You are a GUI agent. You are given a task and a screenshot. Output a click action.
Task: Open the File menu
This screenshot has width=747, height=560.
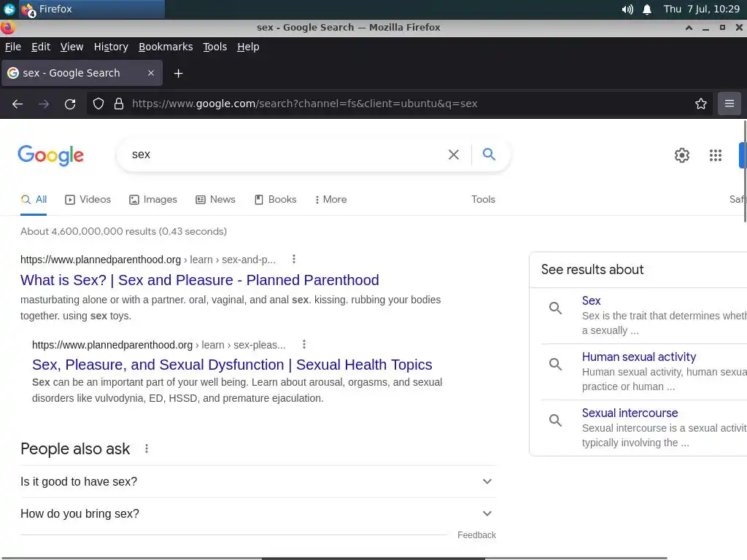tap(13, 47)
